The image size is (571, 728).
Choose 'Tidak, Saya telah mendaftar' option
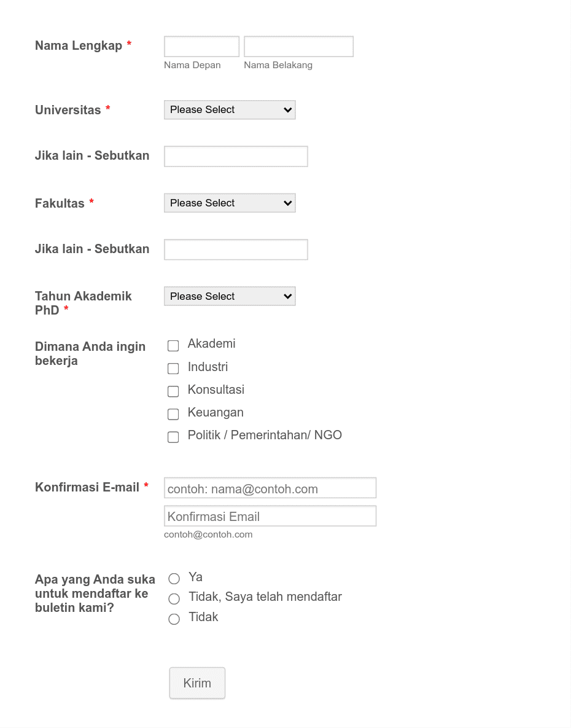tap(174, 599)
